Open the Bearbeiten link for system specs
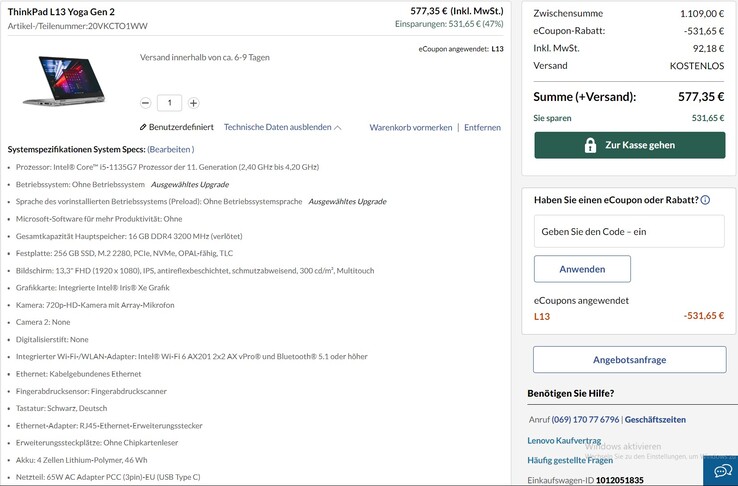The width and height of the screenshot is (738, 486). 170,148
